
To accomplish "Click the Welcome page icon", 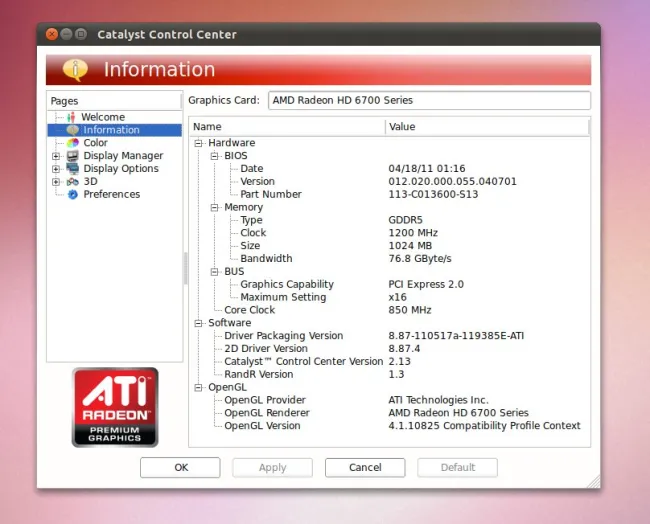I will click(x=71, y=117).
